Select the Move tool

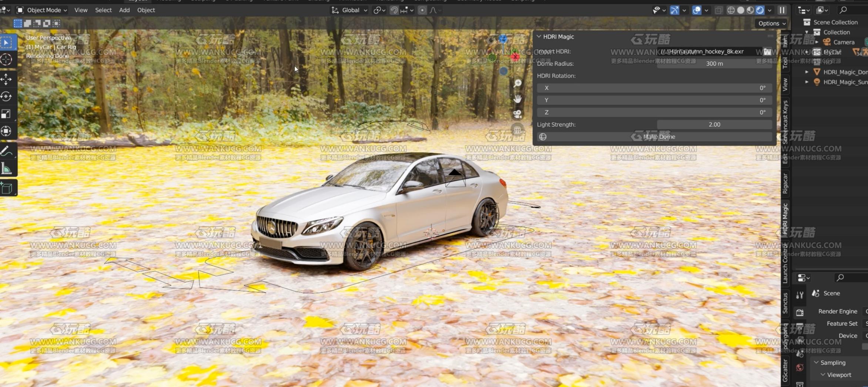[x=7, y=79]
